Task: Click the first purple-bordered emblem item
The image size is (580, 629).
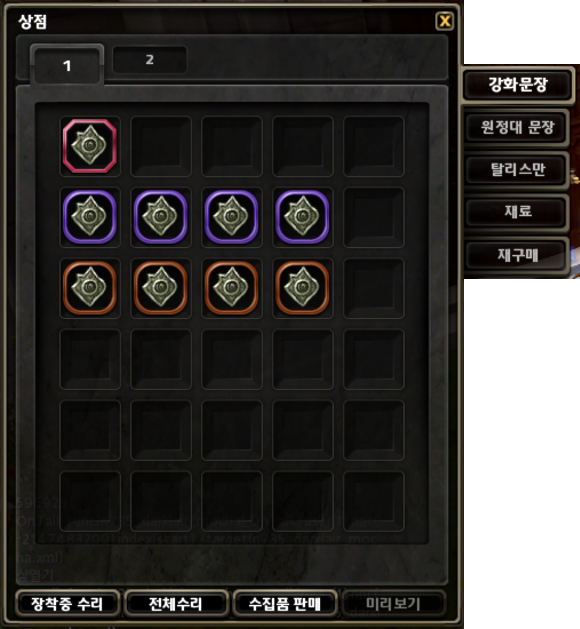Action: pos(90,217)
